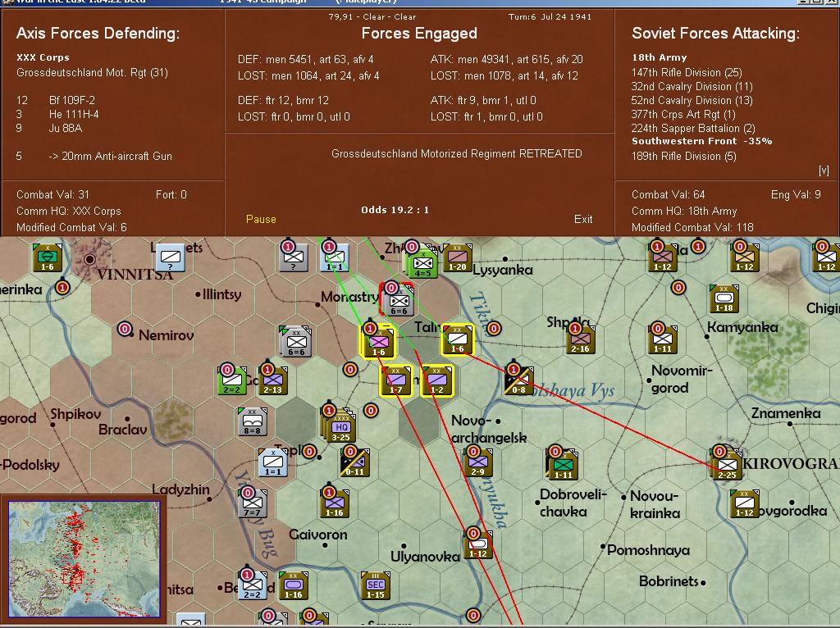Click '32nd Cavalry Division (11)' entry
840x628 pixels.
click(x=692, y=86)
